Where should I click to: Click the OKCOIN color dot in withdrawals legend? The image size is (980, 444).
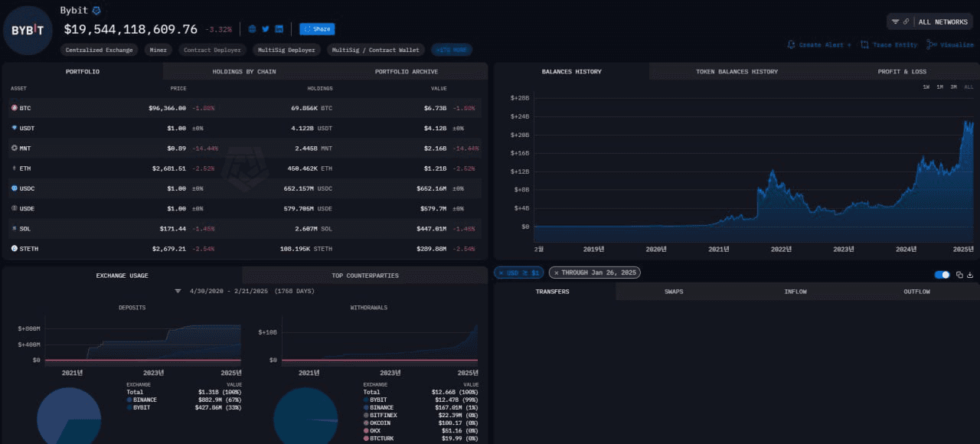click(366, 423)
